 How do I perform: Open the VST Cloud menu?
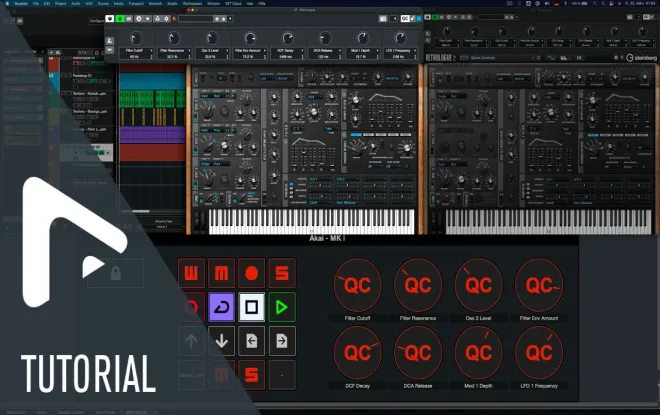coord(233,3)
